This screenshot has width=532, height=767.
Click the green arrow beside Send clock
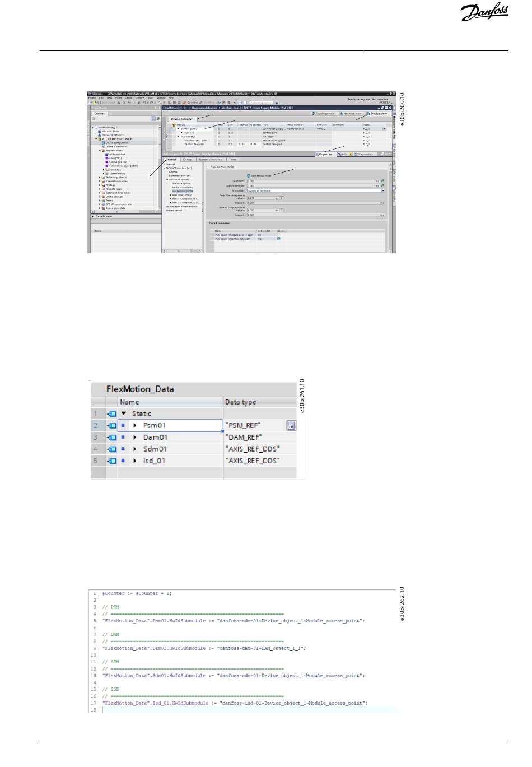[382, 181]
